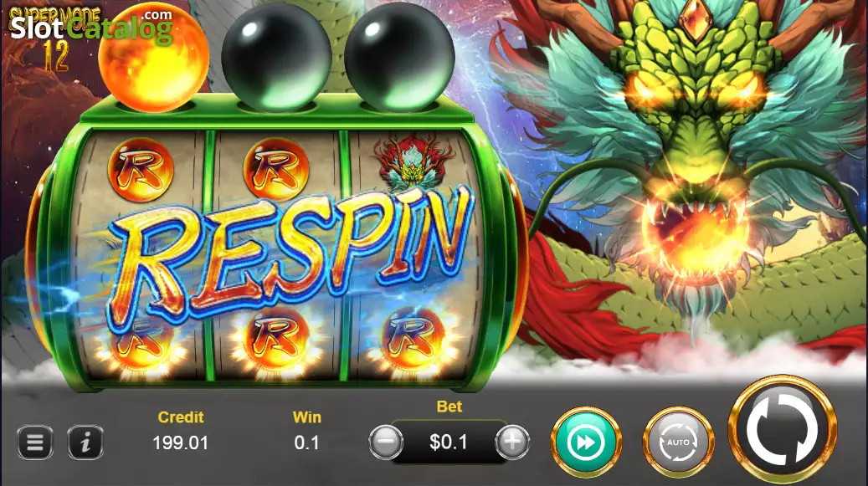Viewport: 868px width, 486px height.
Task: Click the bottom-right flaming R symbol
Action: click(x=413, y=337)
